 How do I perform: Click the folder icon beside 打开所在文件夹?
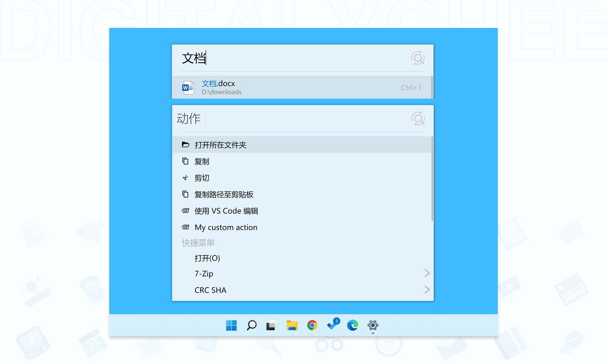click(x=185, y=145)
